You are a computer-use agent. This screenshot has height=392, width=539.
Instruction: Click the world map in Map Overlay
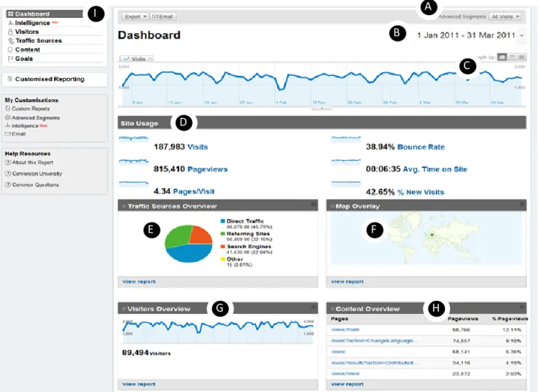point(426,238)
